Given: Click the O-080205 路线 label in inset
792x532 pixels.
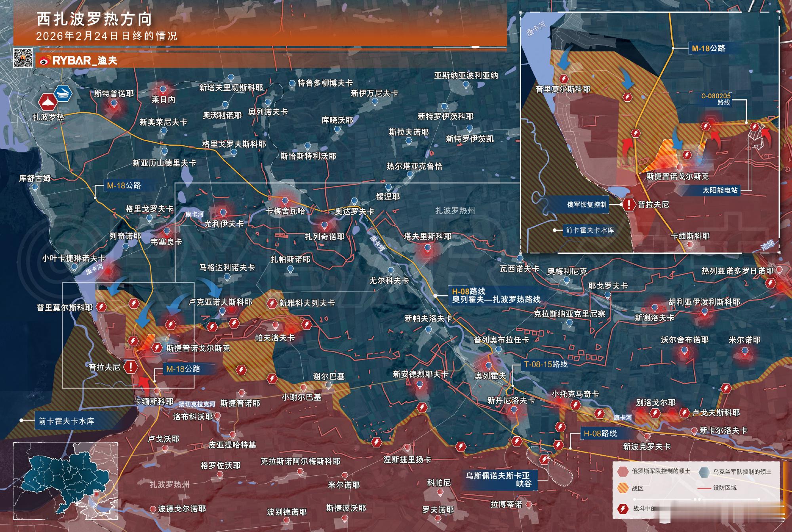Looking at the screenshot, I should point(716,99).
